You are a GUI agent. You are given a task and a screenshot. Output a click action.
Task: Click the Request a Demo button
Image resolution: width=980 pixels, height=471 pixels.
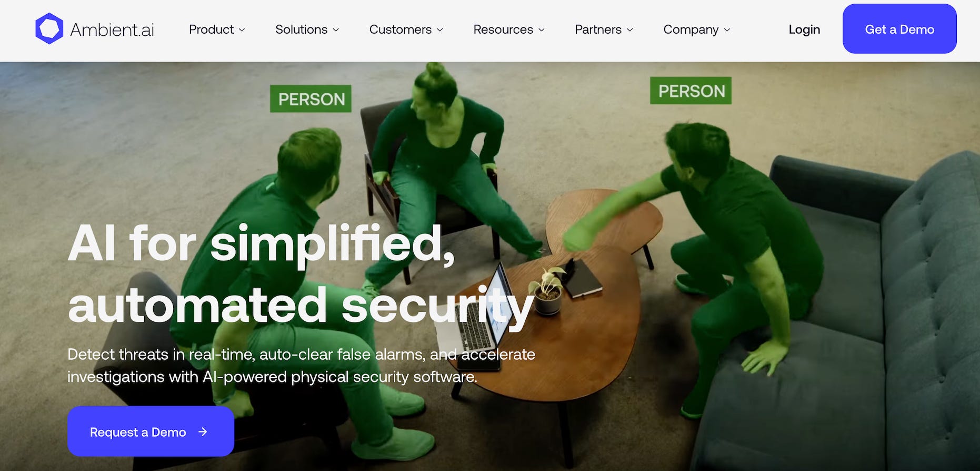pyautogui.click(x=151, y=431)
